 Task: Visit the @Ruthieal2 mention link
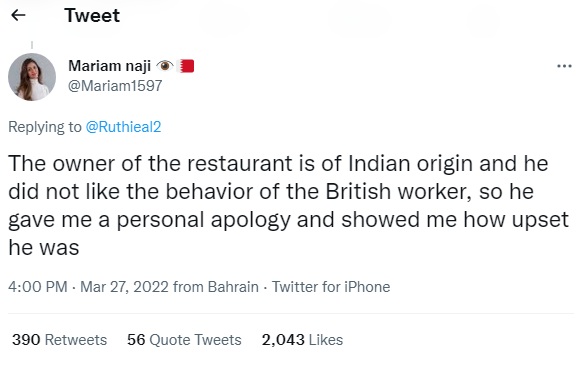tap(123, 127)
